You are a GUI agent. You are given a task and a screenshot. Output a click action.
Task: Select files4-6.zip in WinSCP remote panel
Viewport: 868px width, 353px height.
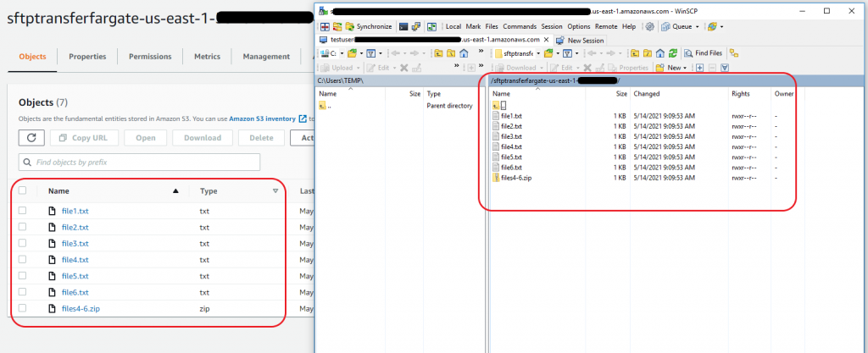pos(513,177)
